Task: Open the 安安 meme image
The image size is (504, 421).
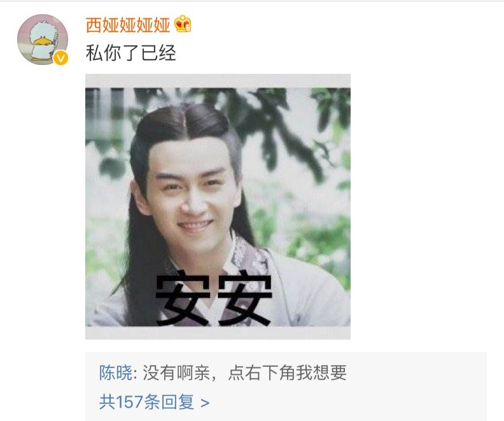Action: [218, 207]
